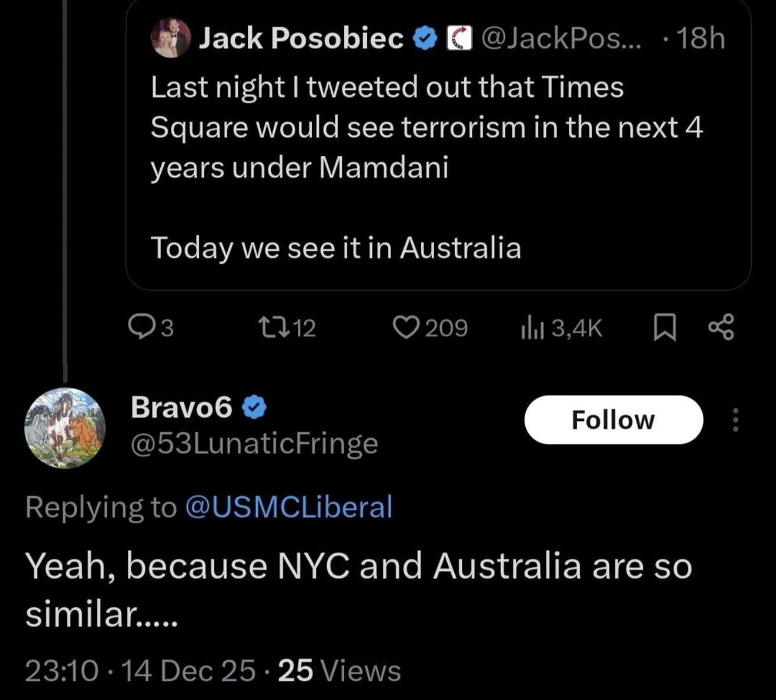
Task: Open the 25 Views count
Action: [x=339, y=670]
